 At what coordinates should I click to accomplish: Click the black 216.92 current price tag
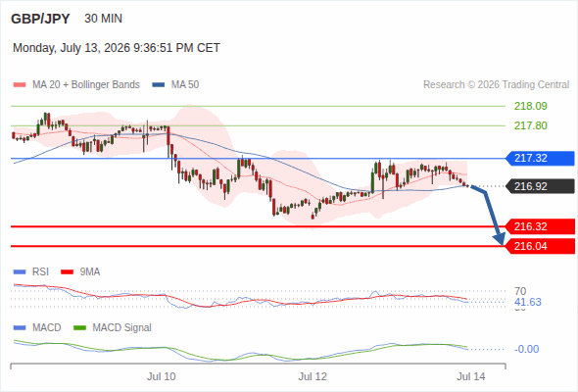click(x=540, y=186)
